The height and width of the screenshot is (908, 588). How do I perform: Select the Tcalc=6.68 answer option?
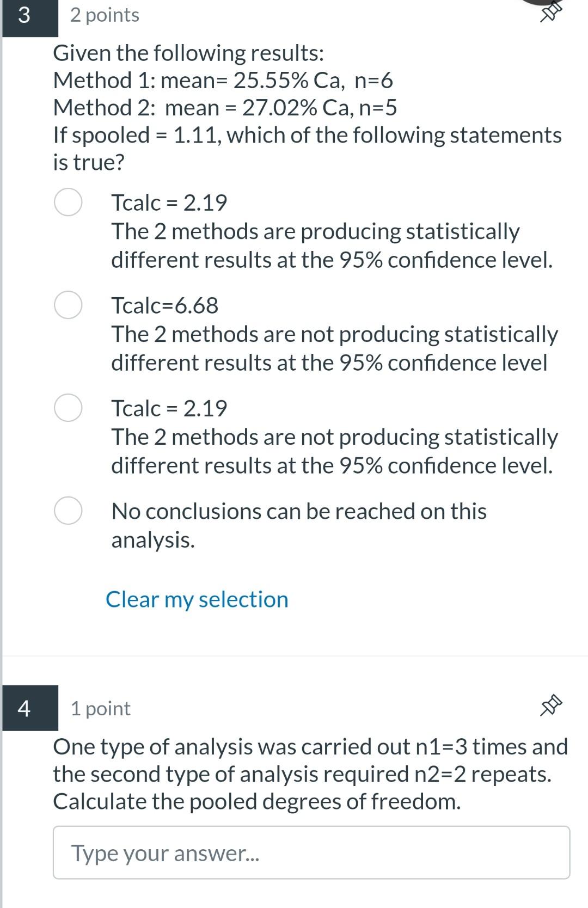point(69,305)
